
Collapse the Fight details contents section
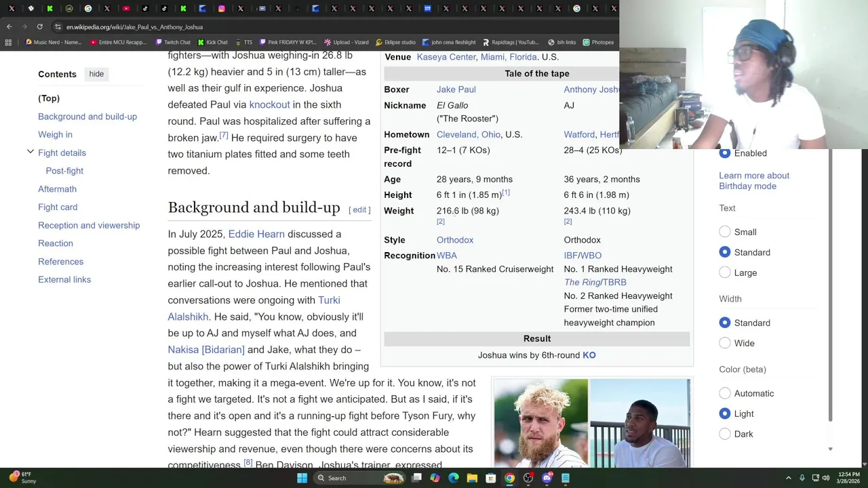30,152
